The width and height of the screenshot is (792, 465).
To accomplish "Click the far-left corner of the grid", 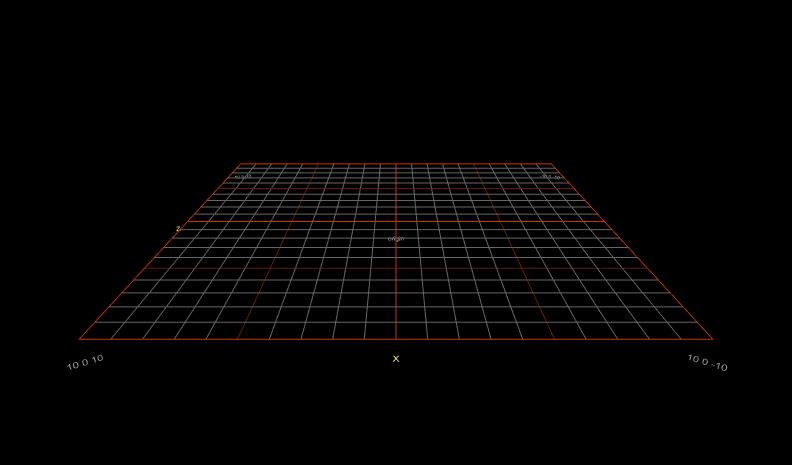I will click(x=240, y=164).
